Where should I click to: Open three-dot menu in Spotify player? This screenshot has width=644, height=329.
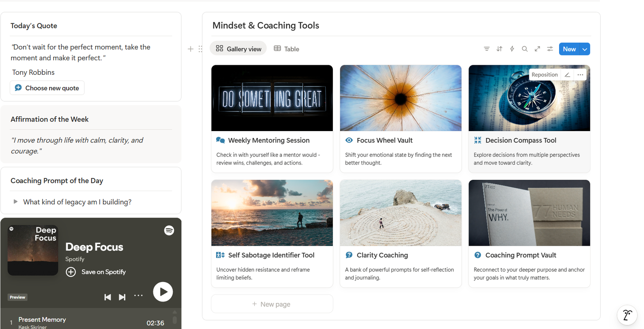(138, 296)
